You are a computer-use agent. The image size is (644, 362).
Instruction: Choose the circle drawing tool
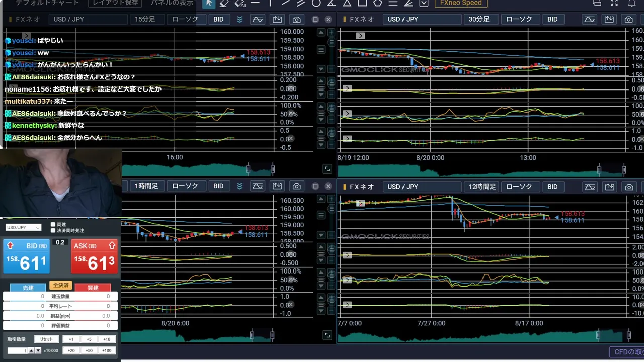click(316, 3)
